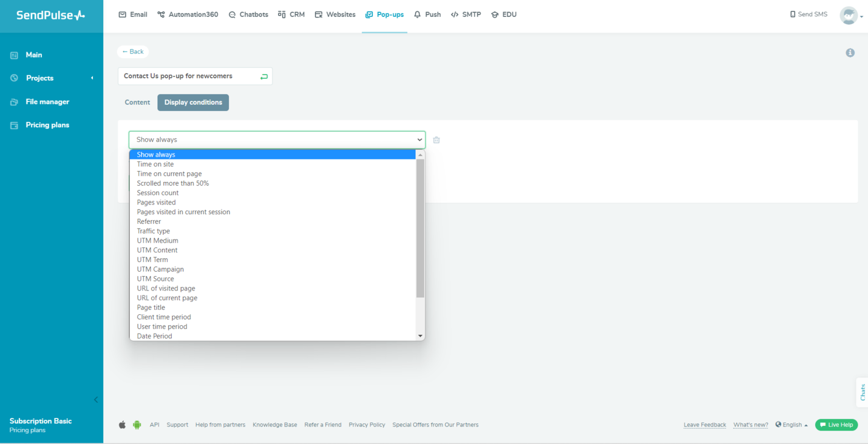
Task: Start Live Help chat
Action: (x=836, y=425)
